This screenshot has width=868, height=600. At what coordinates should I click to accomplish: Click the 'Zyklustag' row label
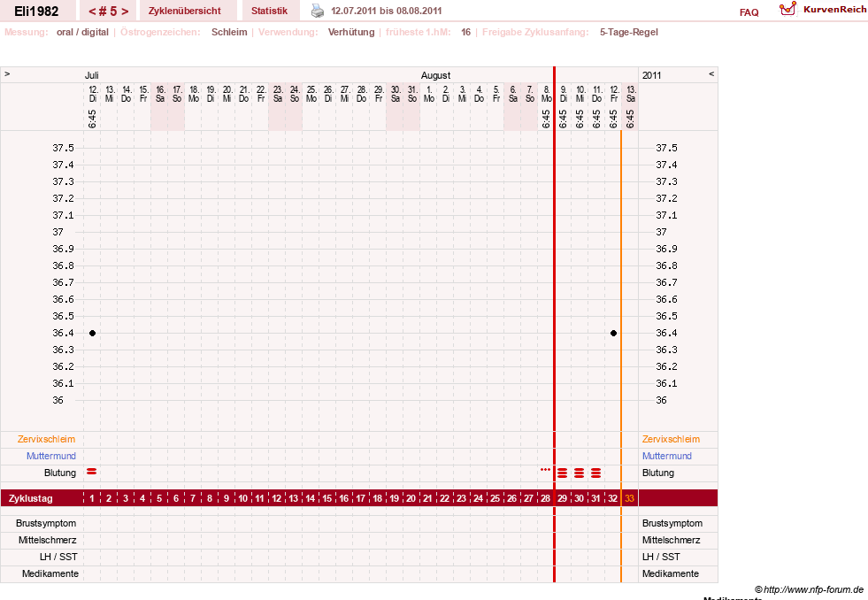31,498
